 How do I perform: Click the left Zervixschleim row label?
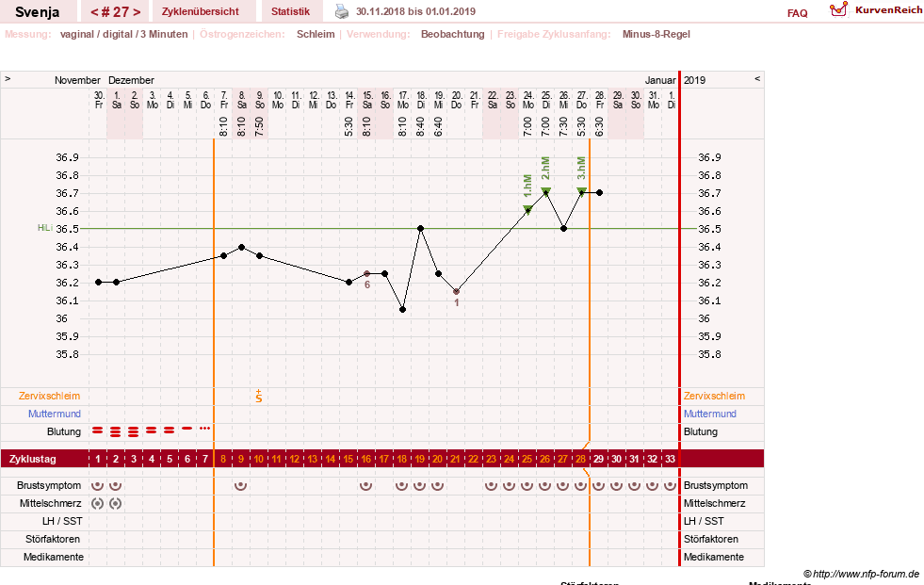pos(49,396)
